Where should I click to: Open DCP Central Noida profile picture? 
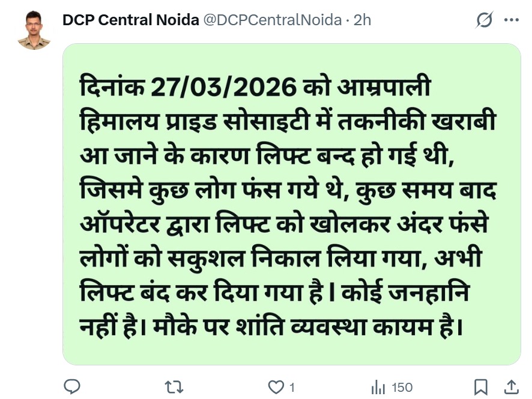(34, 30)
